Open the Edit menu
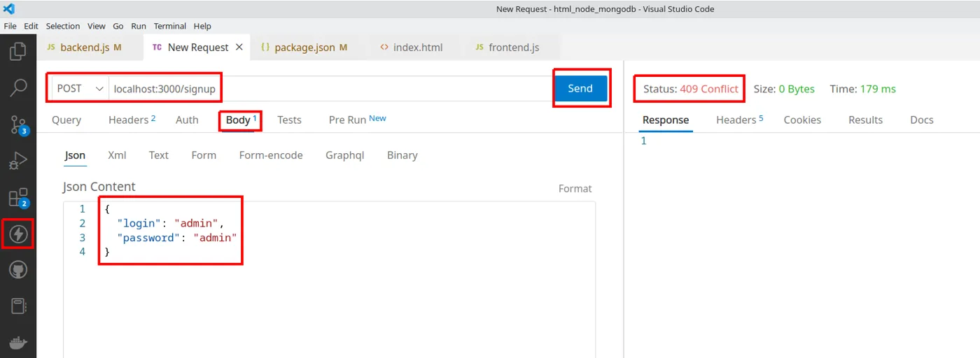 pyautogui.click(x=31, y=26)
